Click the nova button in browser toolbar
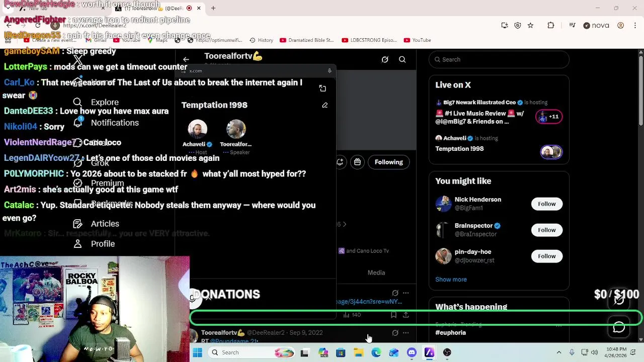This screenshot has height=362, width=644. [x=596, y=26]
